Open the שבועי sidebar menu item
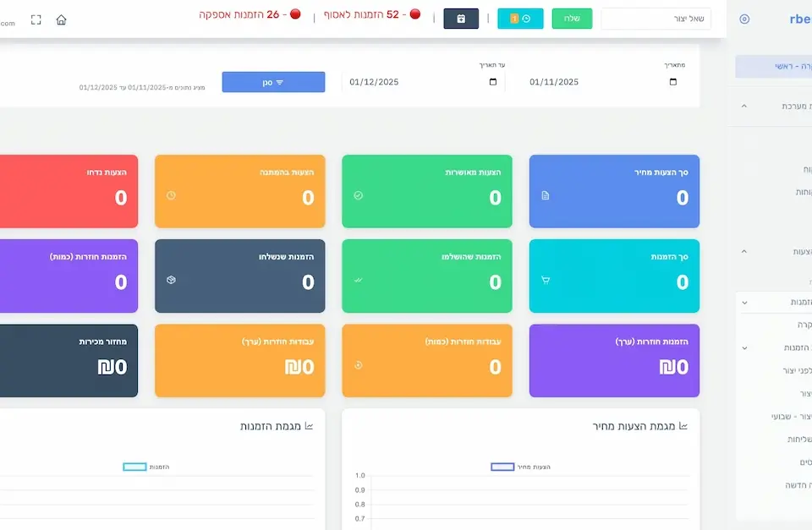812x530 pixels. pyautogui.click(x=790, y=417)
